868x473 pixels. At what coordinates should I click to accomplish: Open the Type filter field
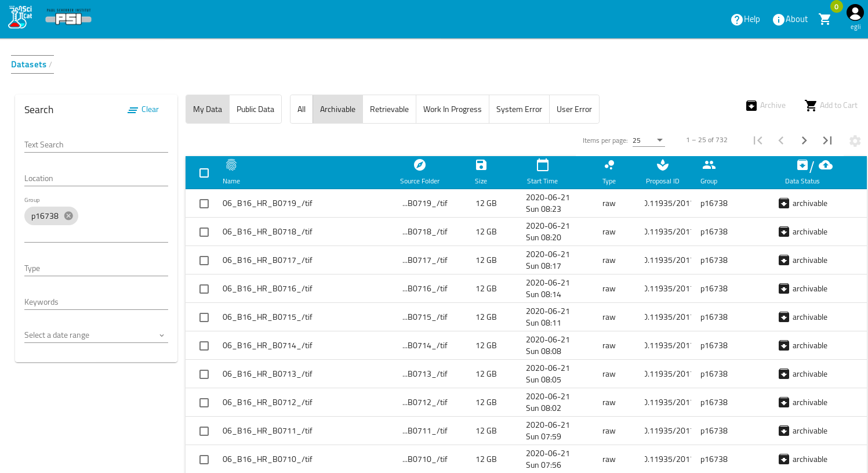(x=96, y=268)
